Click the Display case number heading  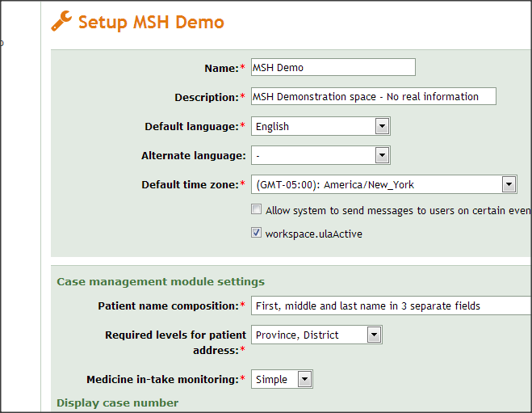(x=117, y=402)
